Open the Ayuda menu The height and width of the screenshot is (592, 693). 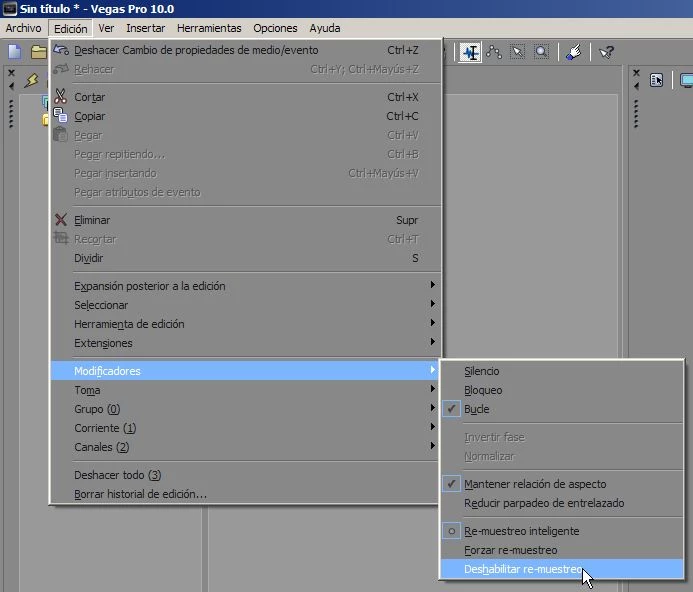(x=325, y=28)
